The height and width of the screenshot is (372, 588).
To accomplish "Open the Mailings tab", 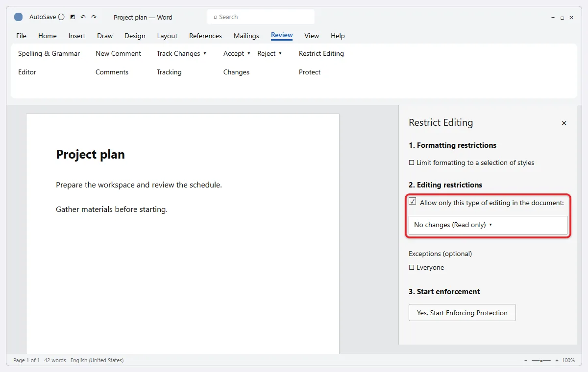I will coord(246,36).
